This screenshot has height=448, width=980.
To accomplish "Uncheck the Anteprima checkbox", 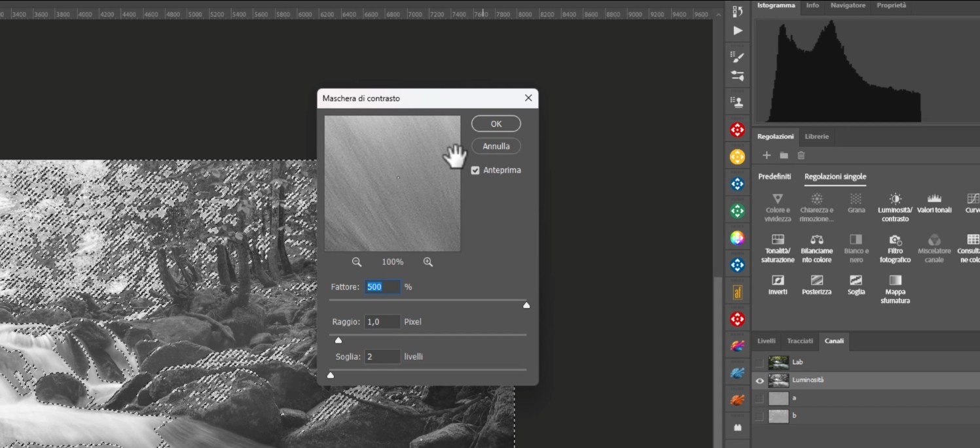I will tap(475, 170).
